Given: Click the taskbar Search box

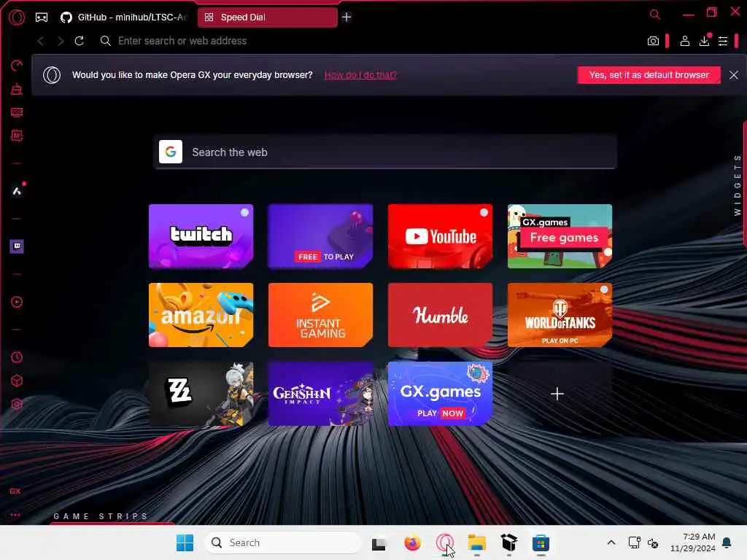Looking at the screenshot, I should [x=282, y=542].
